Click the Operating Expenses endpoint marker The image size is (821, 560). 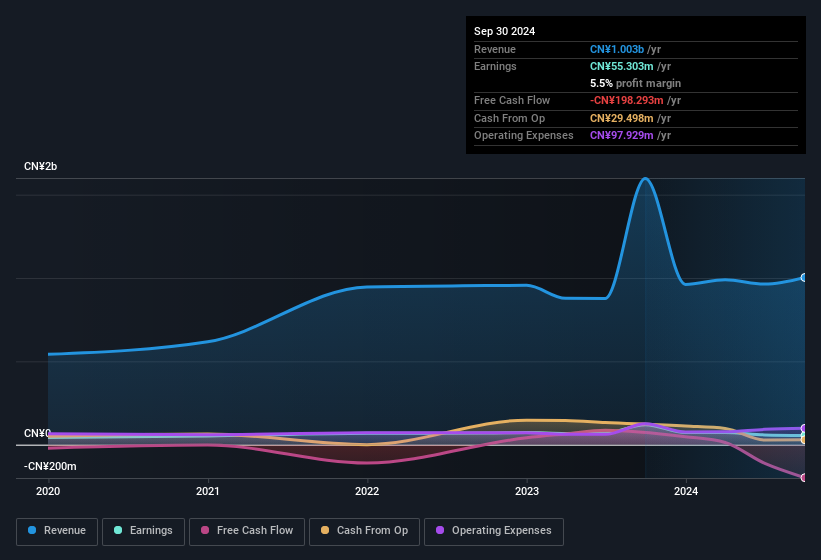click(x=804, y=428)
